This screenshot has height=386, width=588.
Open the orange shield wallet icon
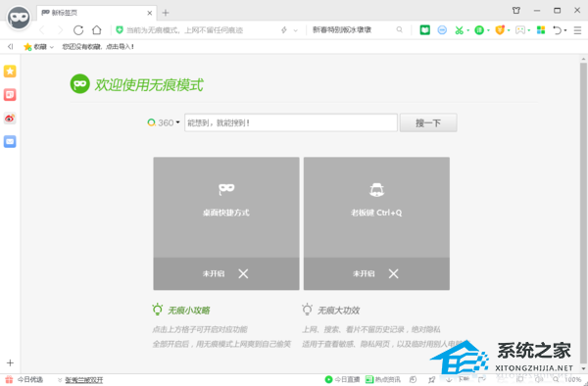[x=500, y=30]
